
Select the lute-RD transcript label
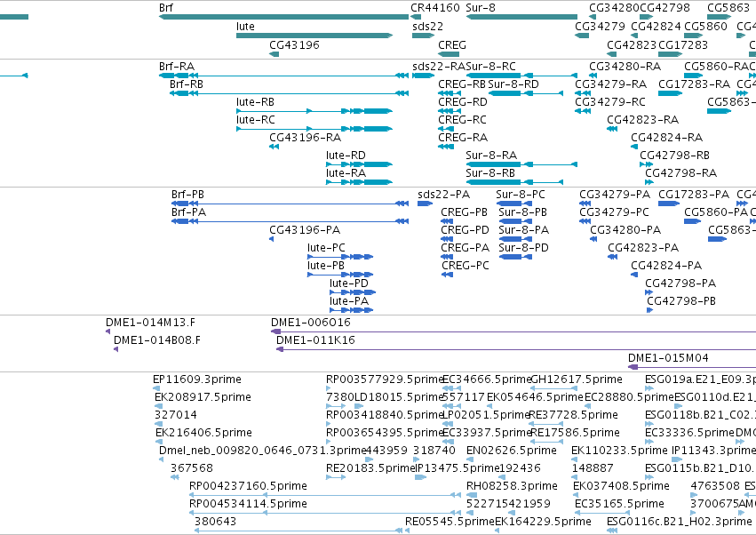point(346,156)
